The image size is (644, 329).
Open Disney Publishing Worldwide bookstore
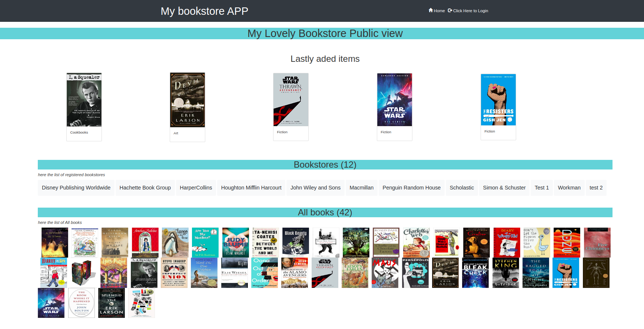[76, 188]
